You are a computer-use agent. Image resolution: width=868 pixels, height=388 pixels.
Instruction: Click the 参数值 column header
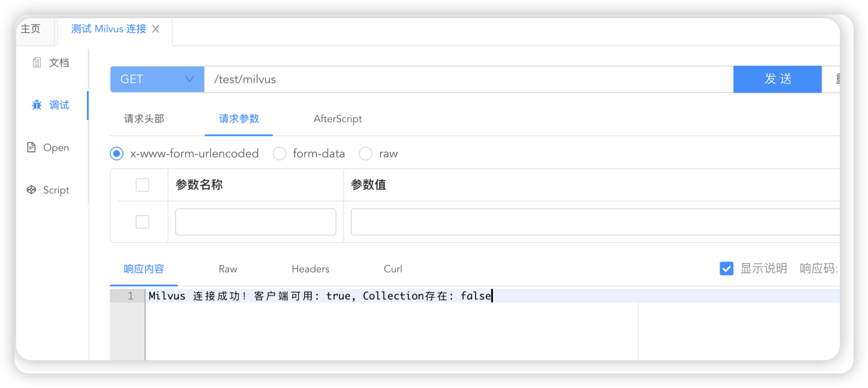[x=368, y=185]
